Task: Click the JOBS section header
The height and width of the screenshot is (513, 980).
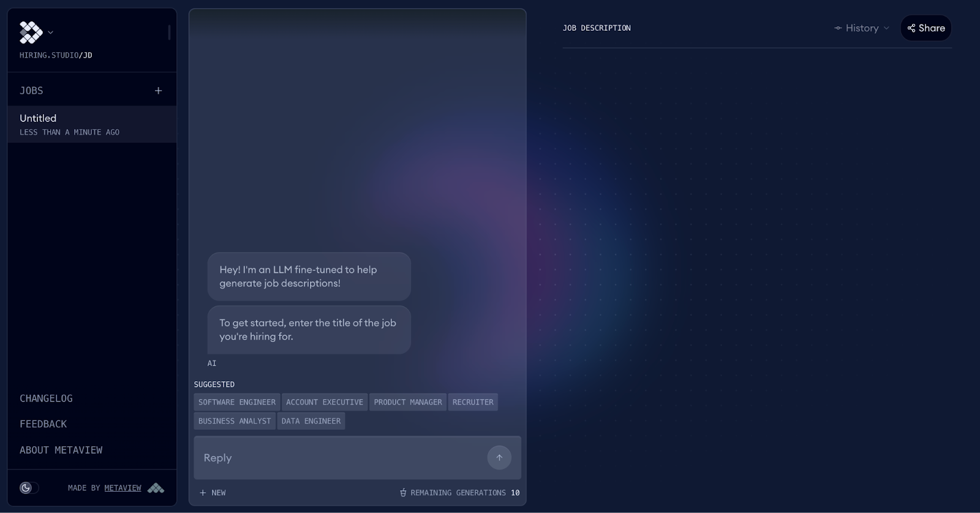Action: 31,91
